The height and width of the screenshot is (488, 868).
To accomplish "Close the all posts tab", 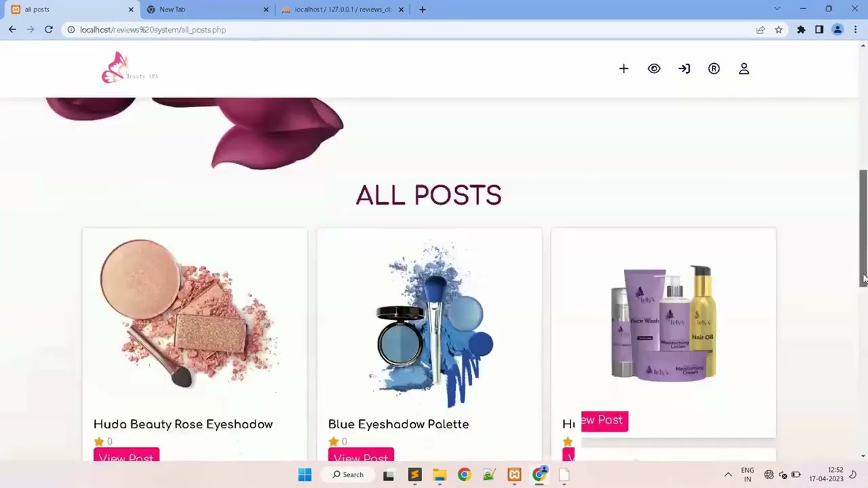I will click(x=131, y=9).
